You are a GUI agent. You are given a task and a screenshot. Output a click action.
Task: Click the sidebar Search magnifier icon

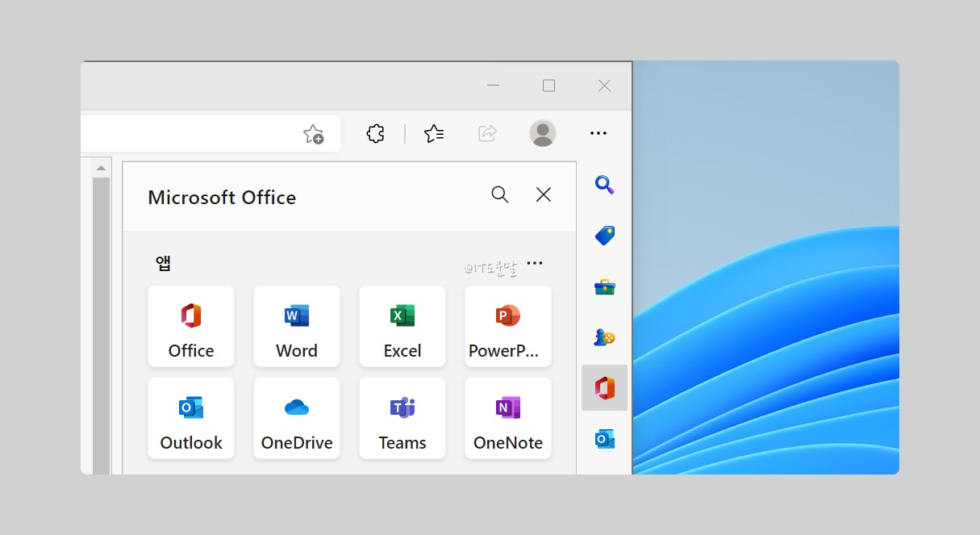coord(604,185)
